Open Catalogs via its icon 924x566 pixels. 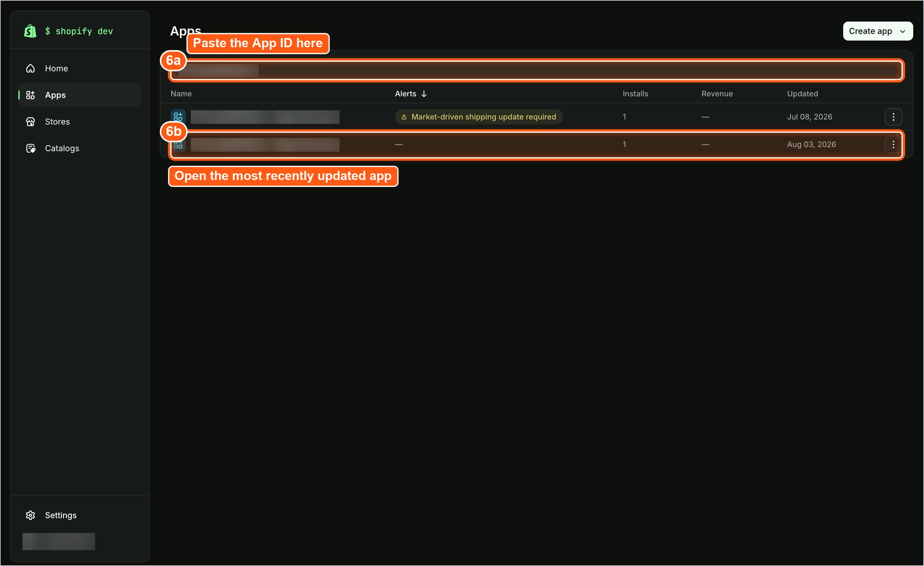[30, 148]
